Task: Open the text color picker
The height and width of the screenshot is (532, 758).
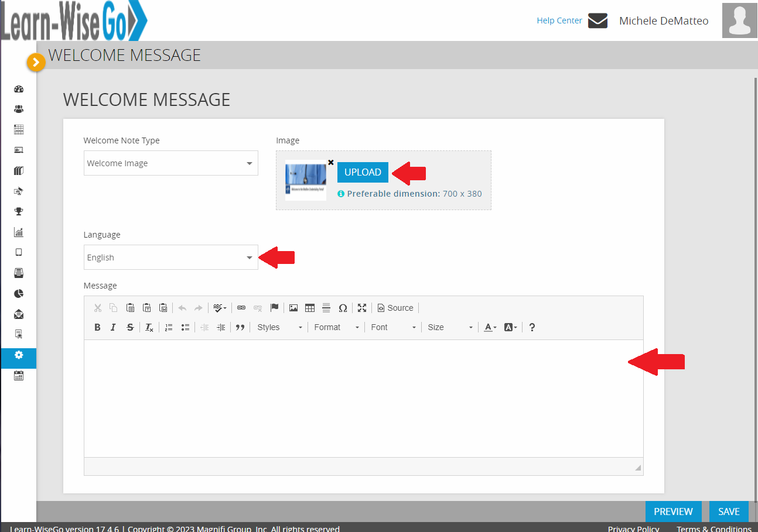Action: click(x=490, y=327)
